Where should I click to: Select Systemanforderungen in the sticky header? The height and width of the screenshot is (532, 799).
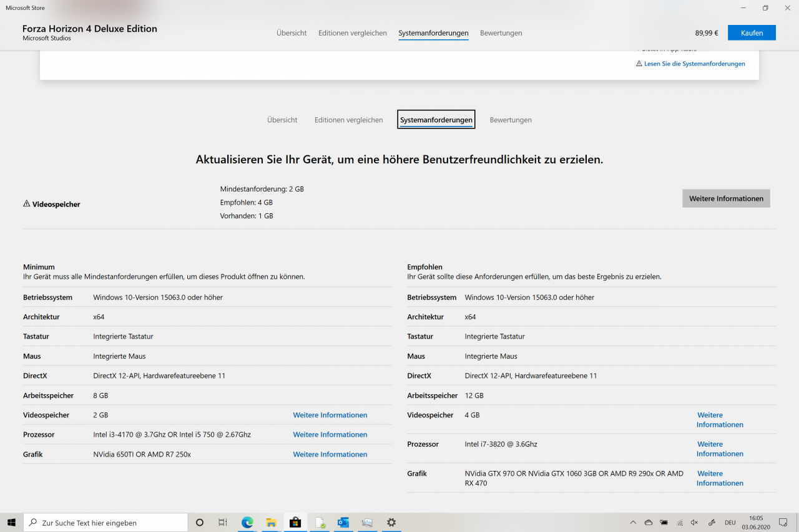433,33
